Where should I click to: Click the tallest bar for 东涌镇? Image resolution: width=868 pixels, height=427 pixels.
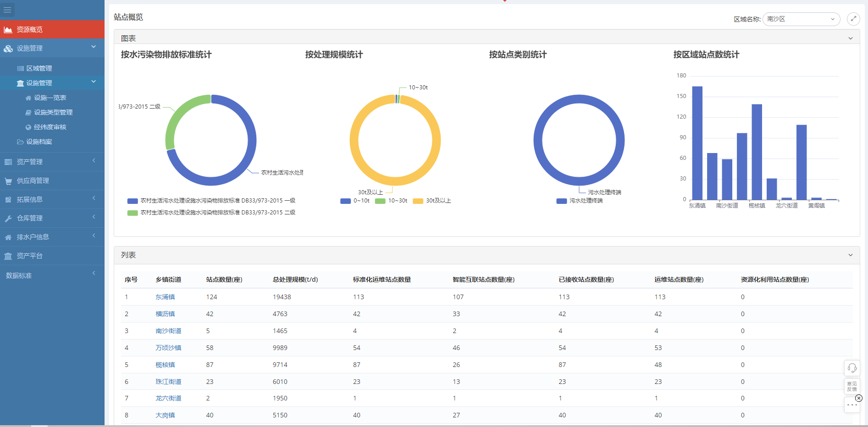(x=697, y=142)
